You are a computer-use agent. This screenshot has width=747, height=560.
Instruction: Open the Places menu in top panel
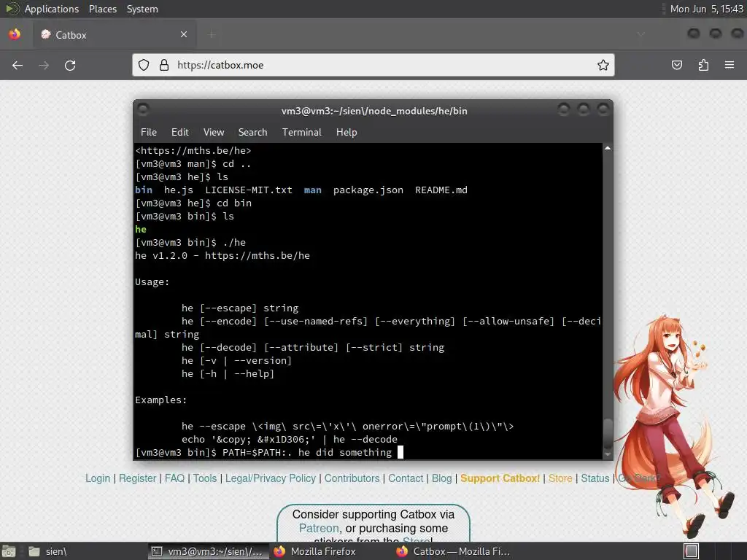click(103, 9)
